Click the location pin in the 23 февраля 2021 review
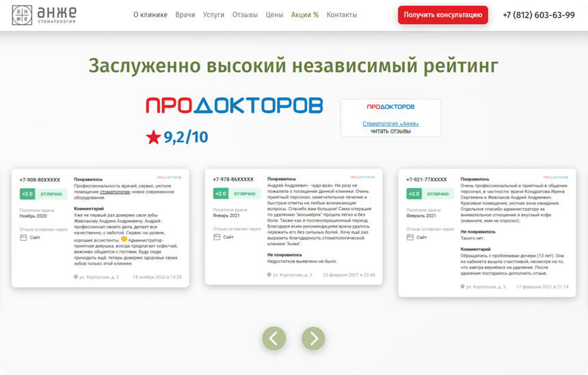This screenshot has width=588, height=375. 269,275
